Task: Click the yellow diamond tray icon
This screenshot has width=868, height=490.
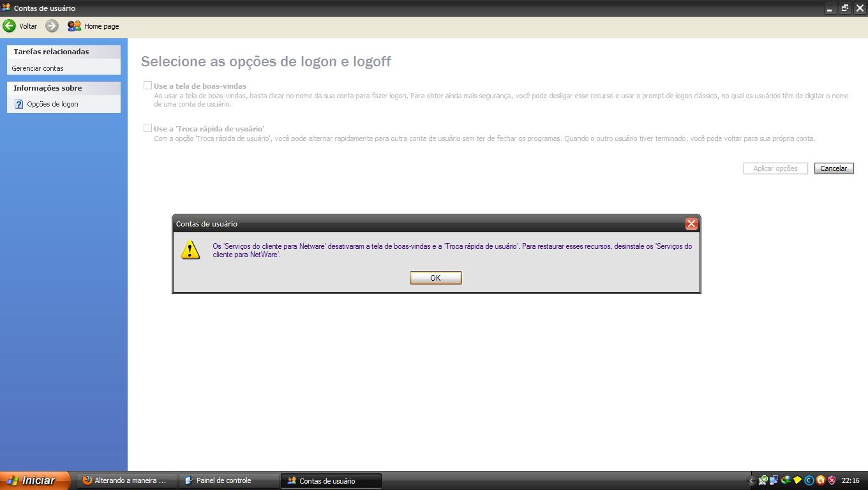Action: tap(797, 480)
